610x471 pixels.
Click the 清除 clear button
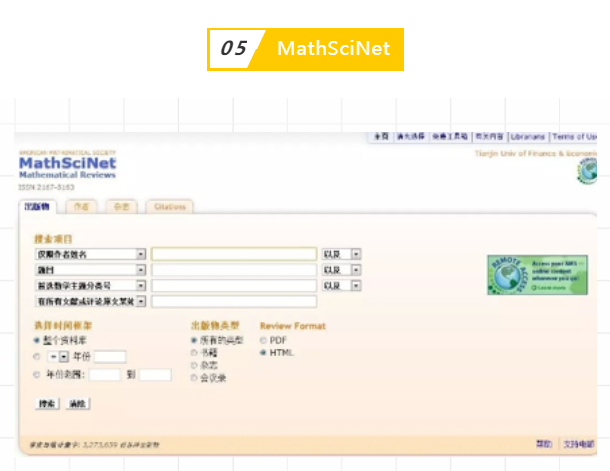(x=77, y=403)
